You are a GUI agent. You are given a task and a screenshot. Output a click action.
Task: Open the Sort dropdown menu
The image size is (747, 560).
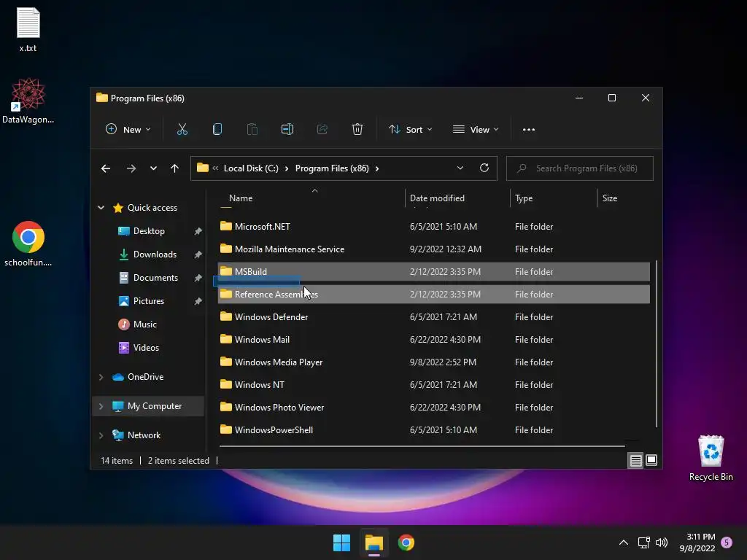pos(410,130)
